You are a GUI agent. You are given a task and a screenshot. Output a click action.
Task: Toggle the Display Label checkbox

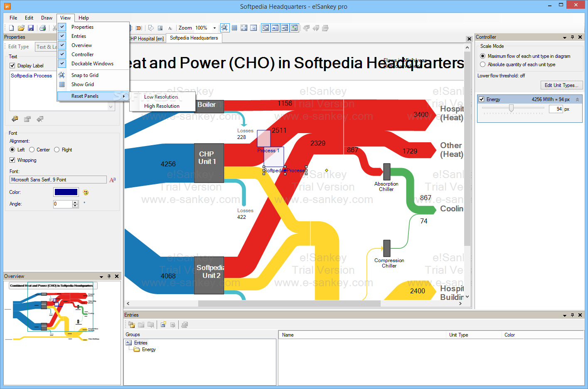click(12, 66)
